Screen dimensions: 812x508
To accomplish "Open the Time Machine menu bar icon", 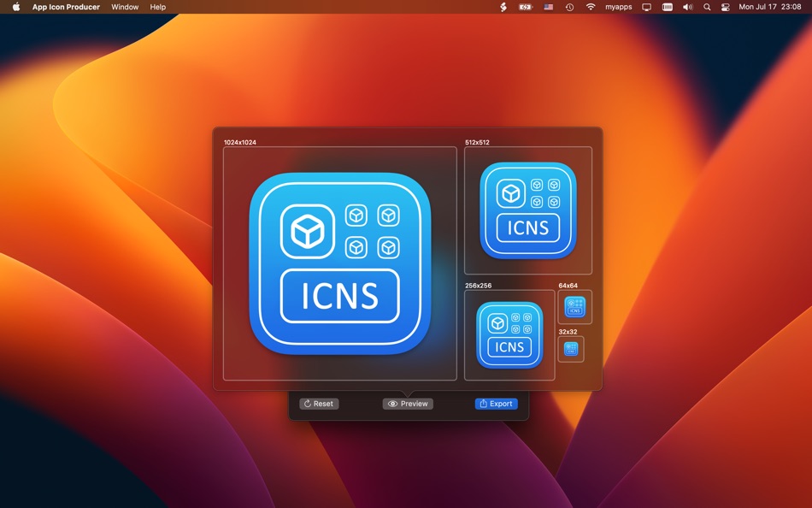I will 569,7.
